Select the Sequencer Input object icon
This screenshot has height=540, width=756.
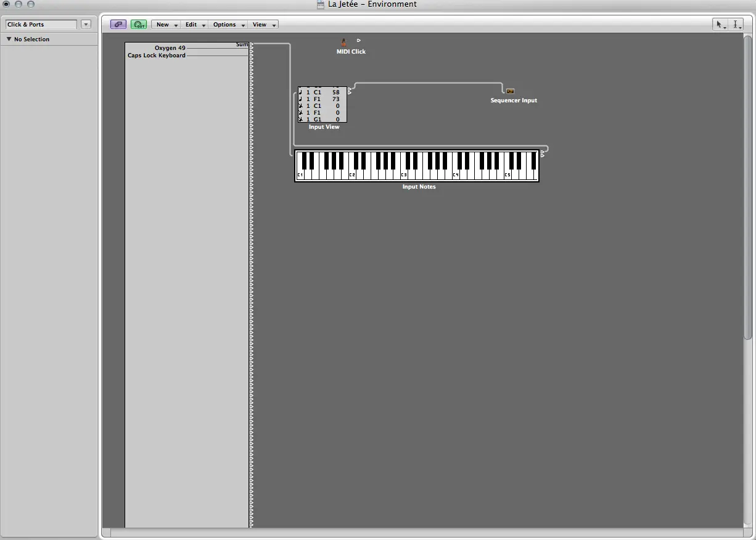(x=510, y=91)
